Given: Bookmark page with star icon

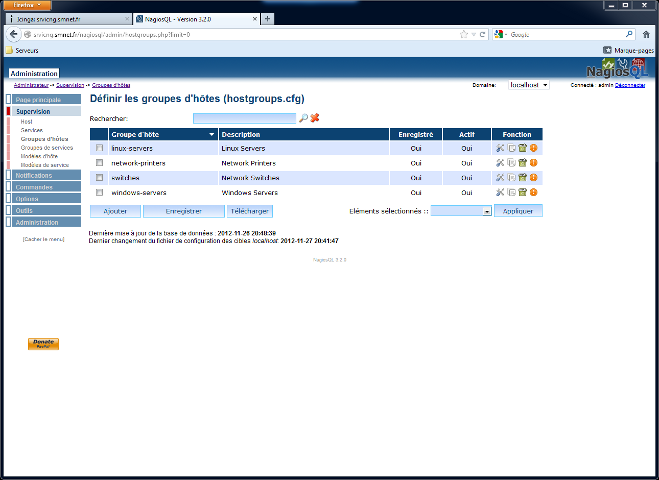Looking at the screenshot, I should pos(464,34).
